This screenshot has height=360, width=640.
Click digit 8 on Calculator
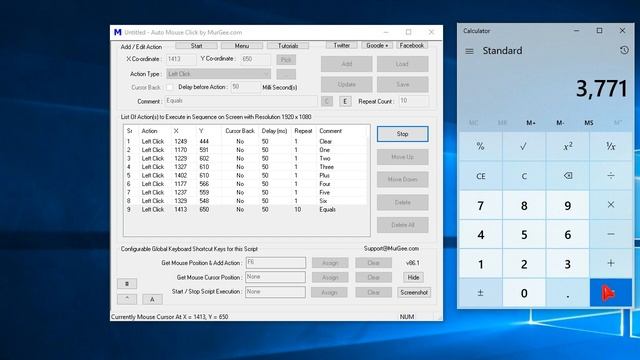(x=524, y=205)
